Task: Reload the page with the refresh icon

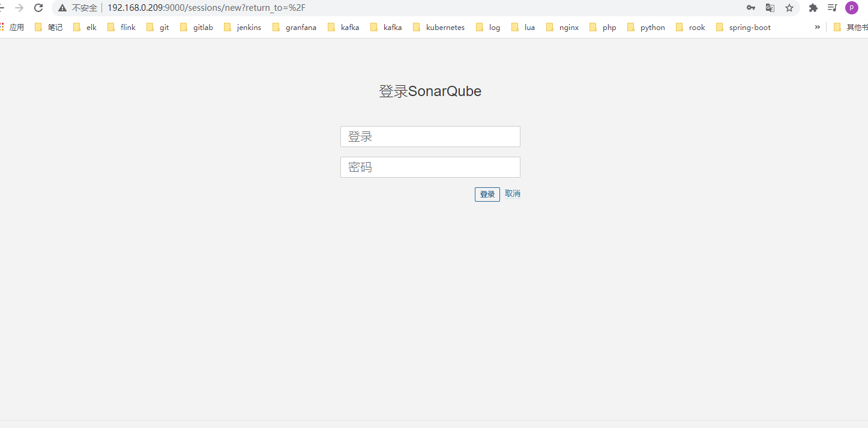Action: pyautogui.click(x=38, y=8)
